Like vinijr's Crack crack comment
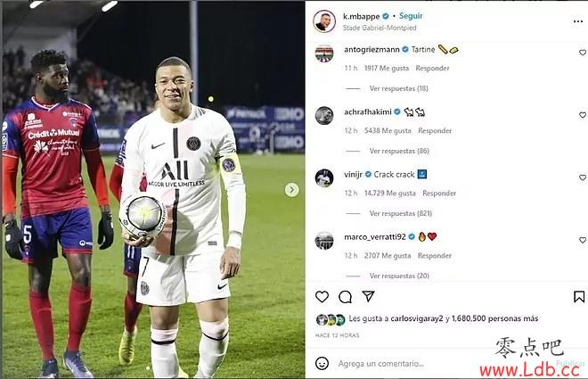Screen dimensions: 588x379 [x=583, y=177]
